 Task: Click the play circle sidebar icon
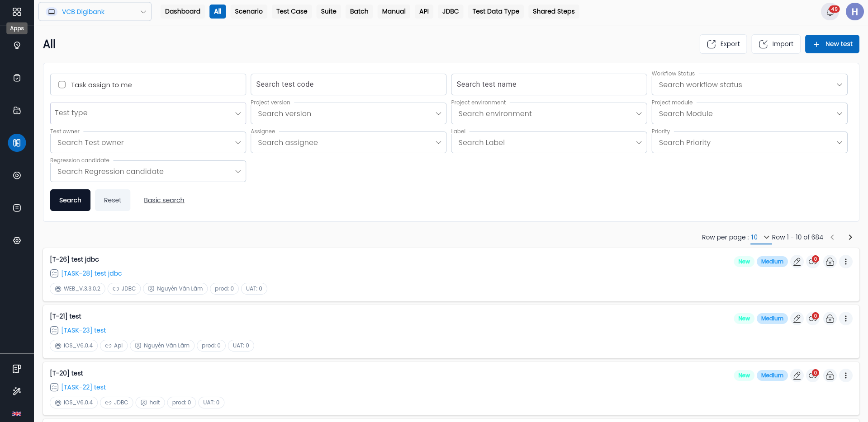click(17, 175)
